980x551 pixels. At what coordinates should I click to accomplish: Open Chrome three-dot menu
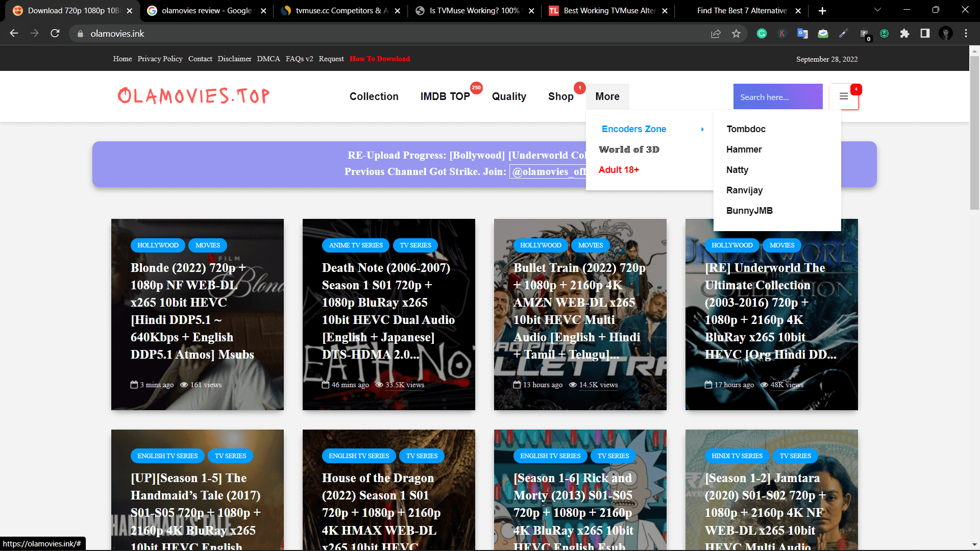(x=966, y=34)
